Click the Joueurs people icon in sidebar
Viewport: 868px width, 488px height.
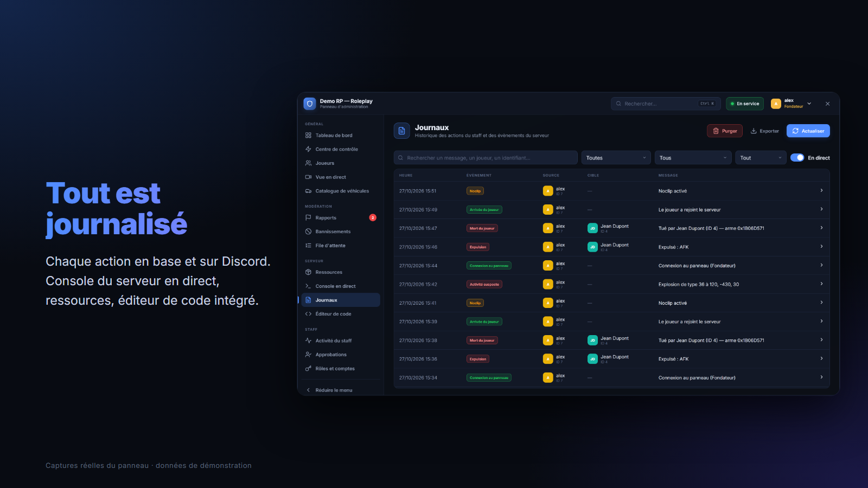pyautogui.click(x=308, y=163)
